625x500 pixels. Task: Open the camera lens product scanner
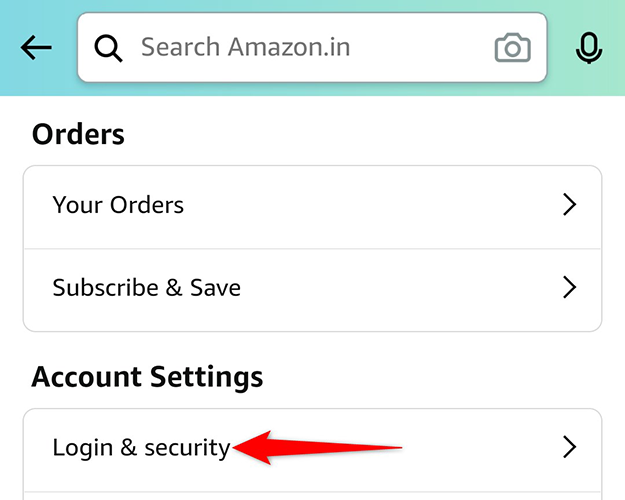click(513, 47)
